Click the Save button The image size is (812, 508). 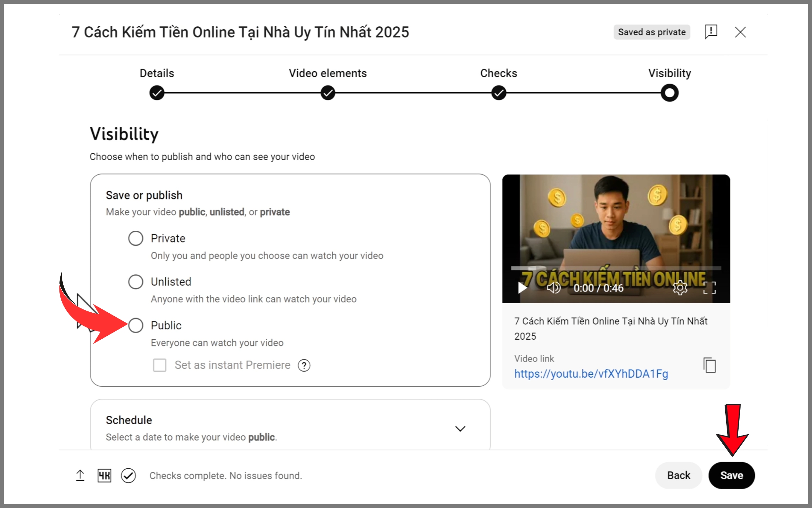click(731, 475)
